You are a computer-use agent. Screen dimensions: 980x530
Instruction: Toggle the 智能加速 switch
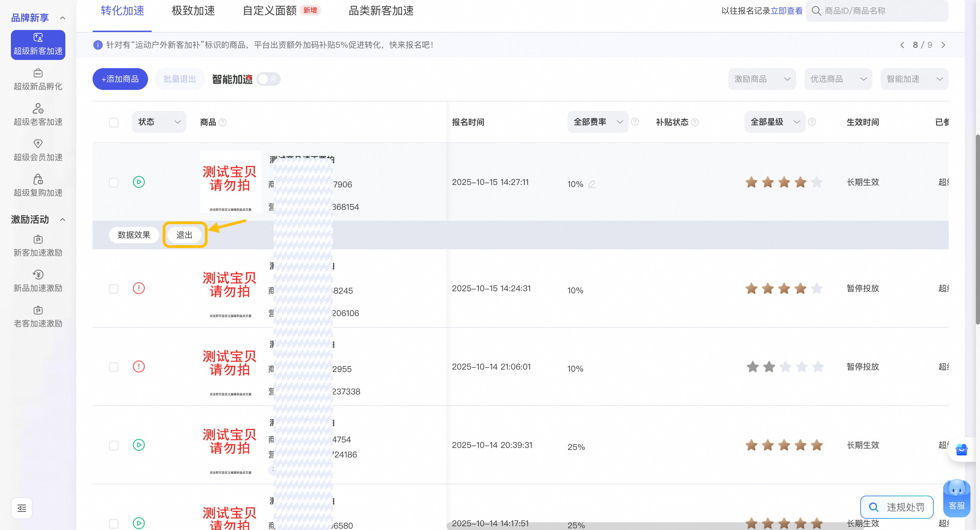coord(268,79)
